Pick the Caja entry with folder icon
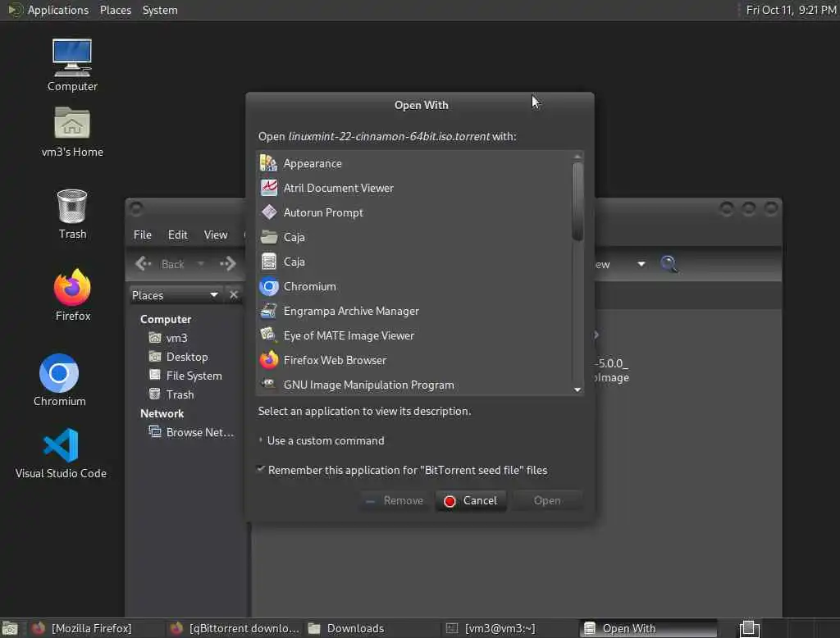 coord(414,237)
